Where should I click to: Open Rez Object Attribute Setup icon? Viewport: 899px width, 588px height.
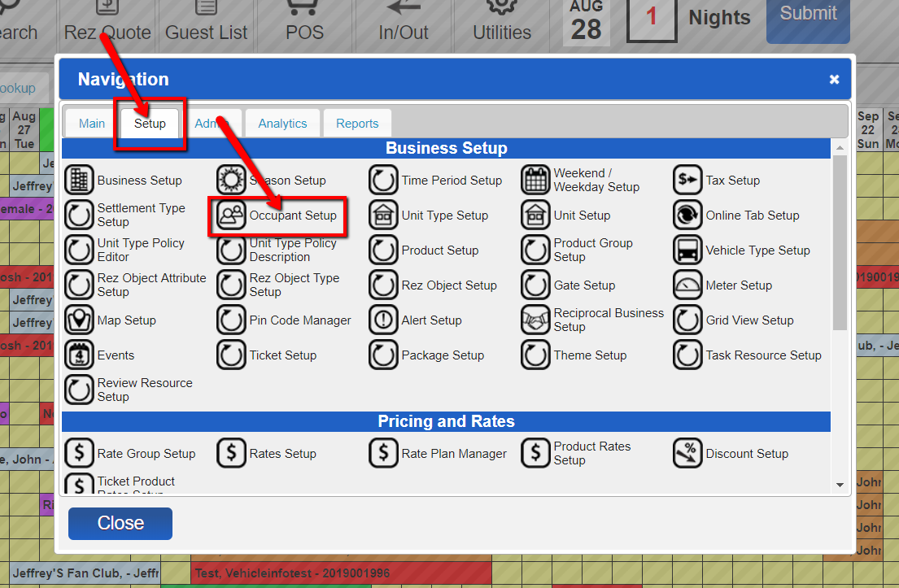coord(79,285)
